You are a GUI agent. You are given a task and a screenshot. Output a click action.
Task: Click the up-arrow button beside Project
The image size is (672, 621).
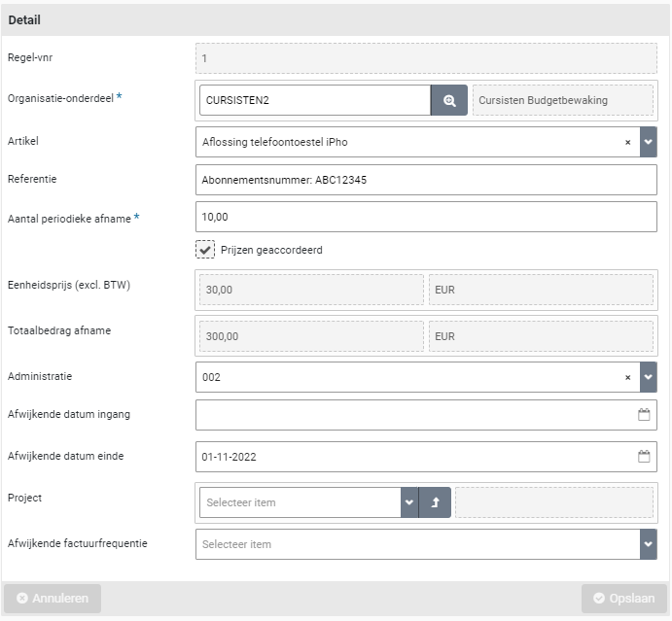point(435,502)
